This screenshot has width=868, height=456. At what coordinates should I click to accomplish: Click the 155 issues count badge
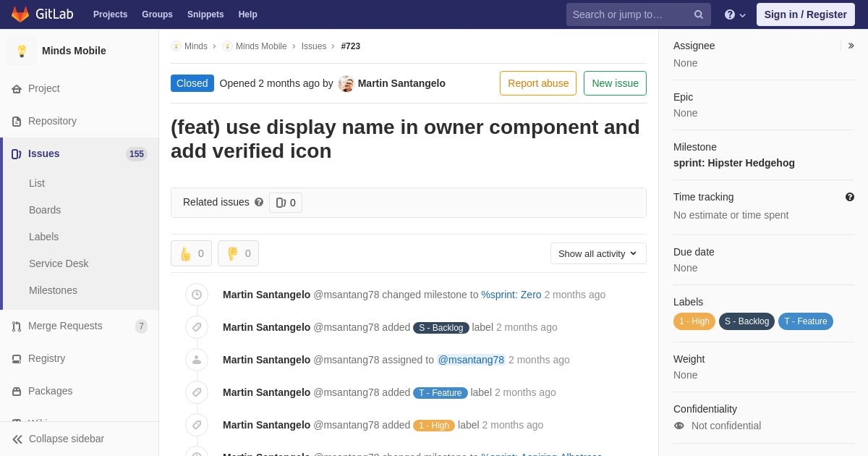137,154
